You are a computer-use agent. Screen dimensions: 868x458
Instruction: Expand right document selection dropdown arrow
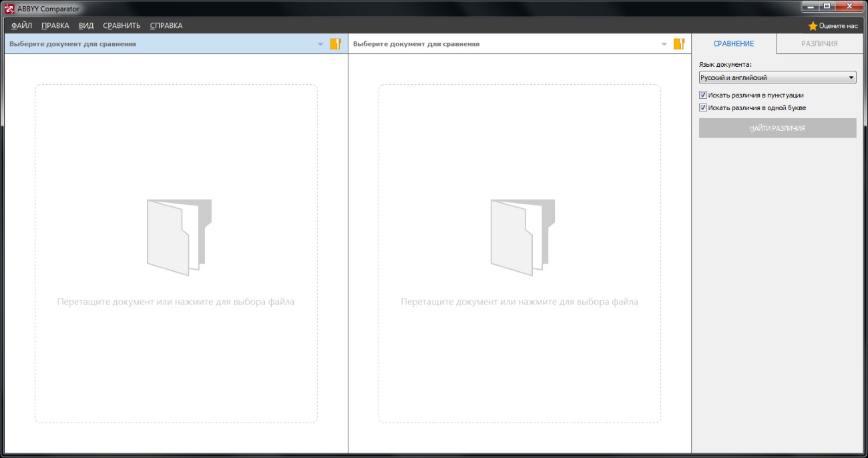(x=664, y=45)
